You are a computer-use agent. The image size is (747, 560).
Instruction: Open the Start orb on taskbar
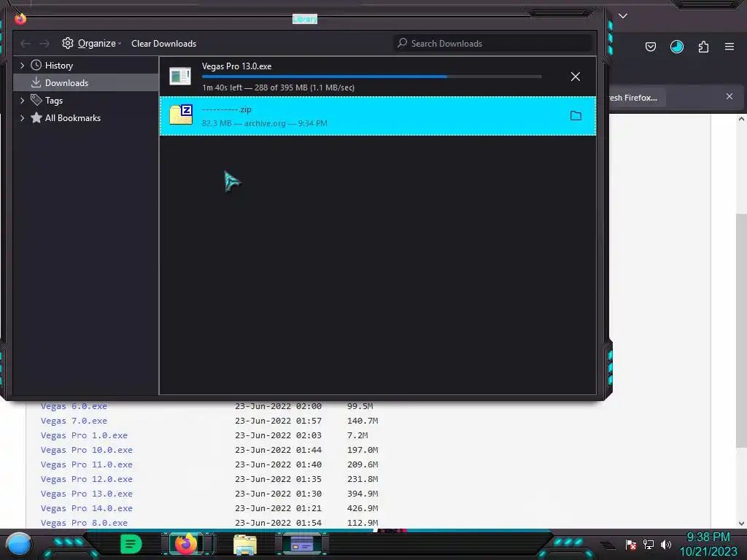pyautogui.click(x=18, y=544)
